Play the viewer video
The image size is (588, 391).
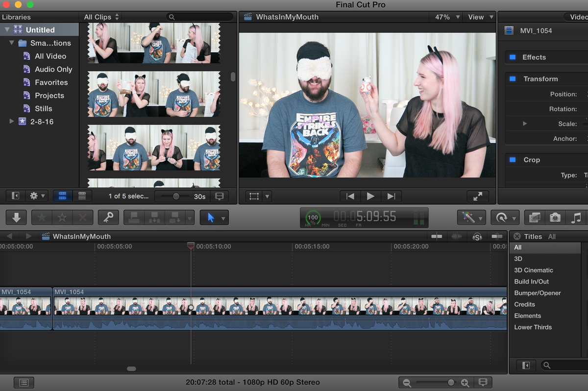(x=370, y=196)
